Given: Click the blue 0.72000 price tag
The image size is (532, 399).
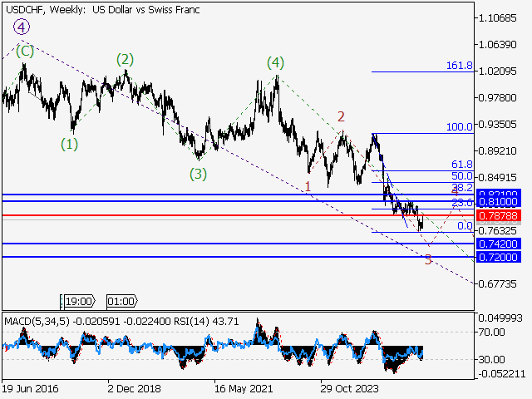Looking at the screenshot, I should tap(498, 257).
